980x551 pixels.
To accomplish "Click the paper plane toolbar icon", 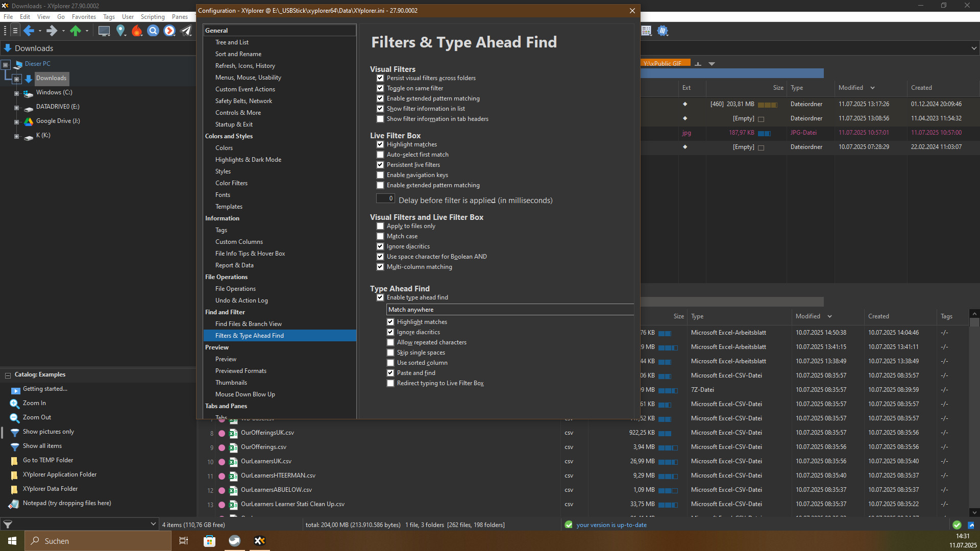I will [x=186, y=31].
